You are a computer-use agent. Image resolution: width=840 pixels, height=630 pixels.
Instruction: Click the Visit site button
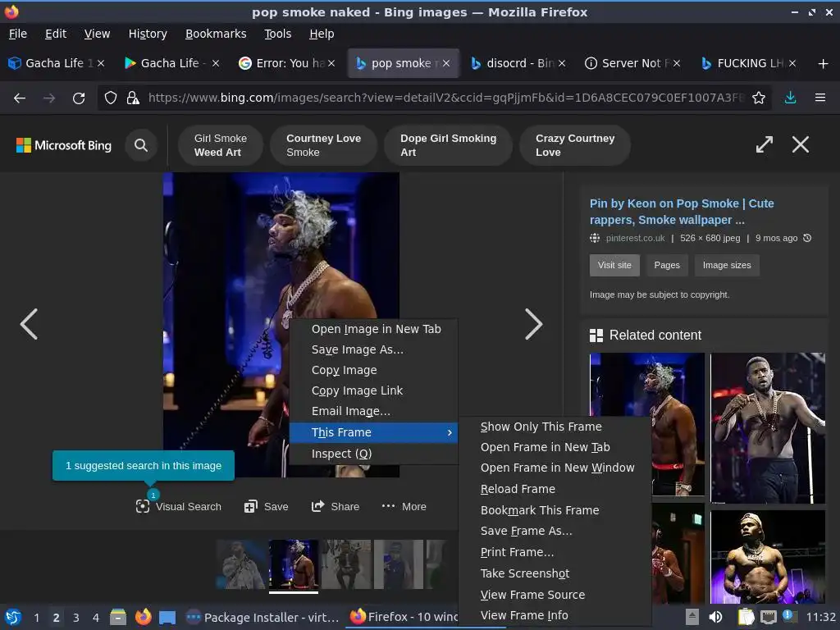click(x=614, y=265)
